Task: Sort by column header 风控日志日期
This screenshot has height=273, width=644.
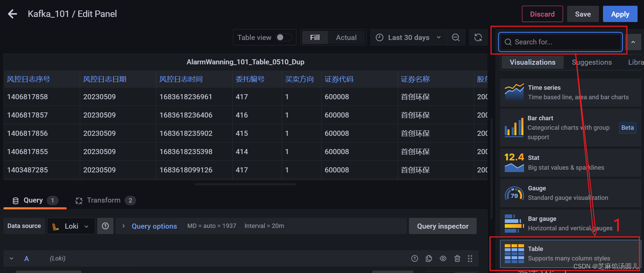Action: [x=105, y=79]
